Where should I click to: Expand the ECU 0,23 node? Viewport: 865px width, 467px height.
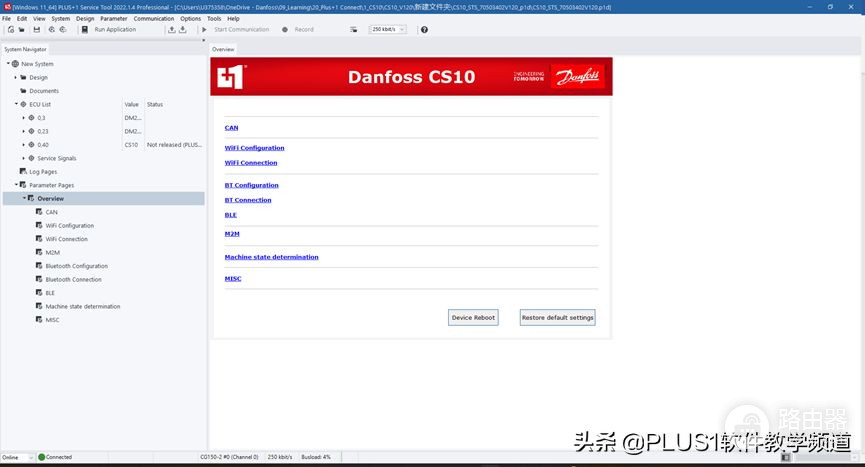pyautogui.click(x=24, y=131)
